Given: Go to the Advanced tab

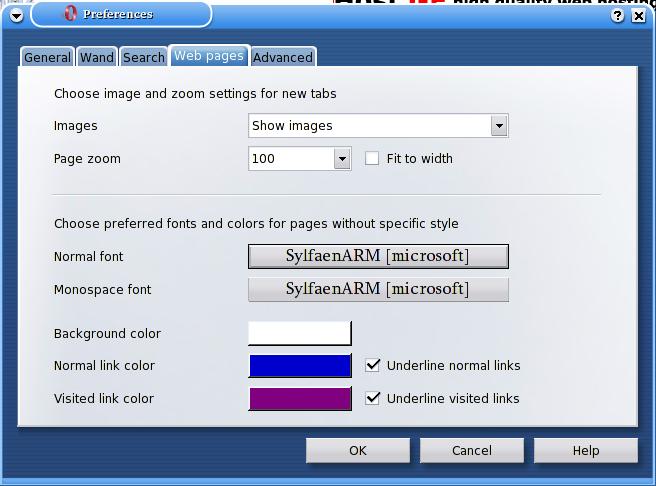Looking at the screenshot, I should (x=283, y=57).
